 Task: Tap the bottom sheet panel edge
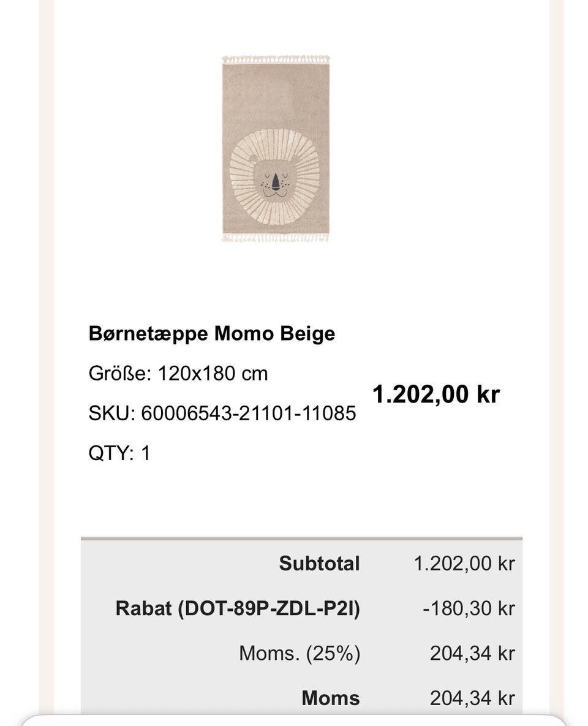point(294,720)
